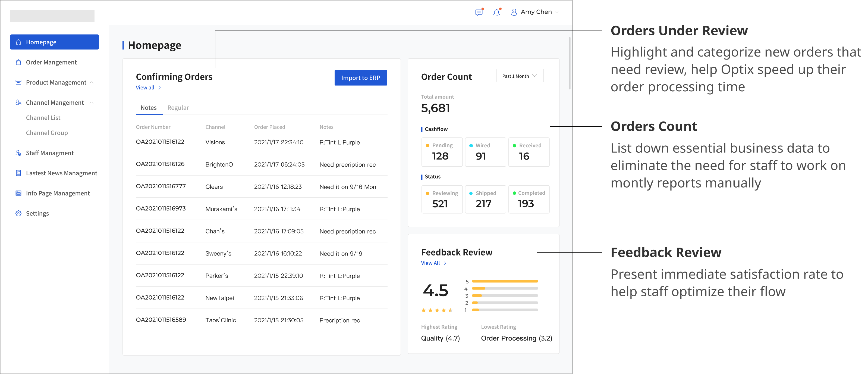Click the Order Mangement bag icon
This screenshot has height=374, width=868.
(18, 63)
